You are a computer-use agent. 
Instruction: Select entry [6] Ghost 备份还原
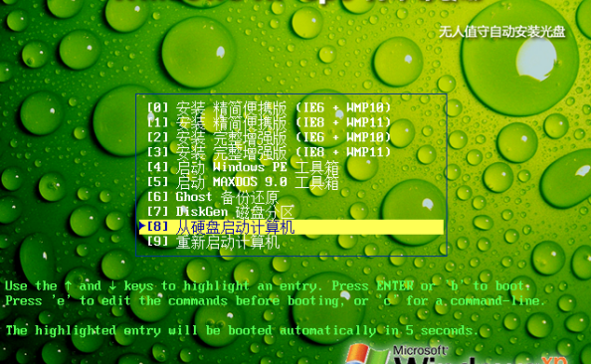coord(213,197)
